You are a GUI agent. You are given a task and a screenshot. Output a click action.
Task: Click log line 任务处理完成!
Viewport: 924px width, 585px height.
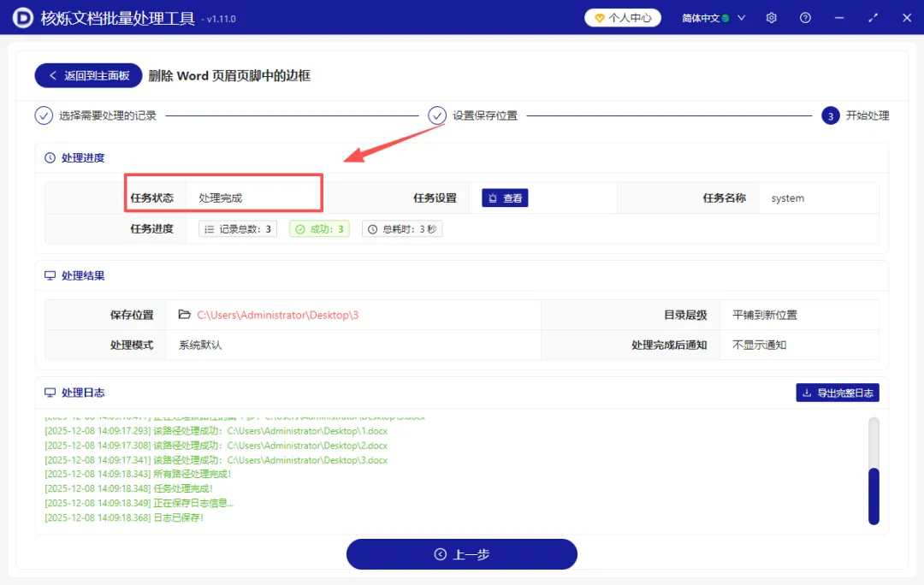point(128,489)
